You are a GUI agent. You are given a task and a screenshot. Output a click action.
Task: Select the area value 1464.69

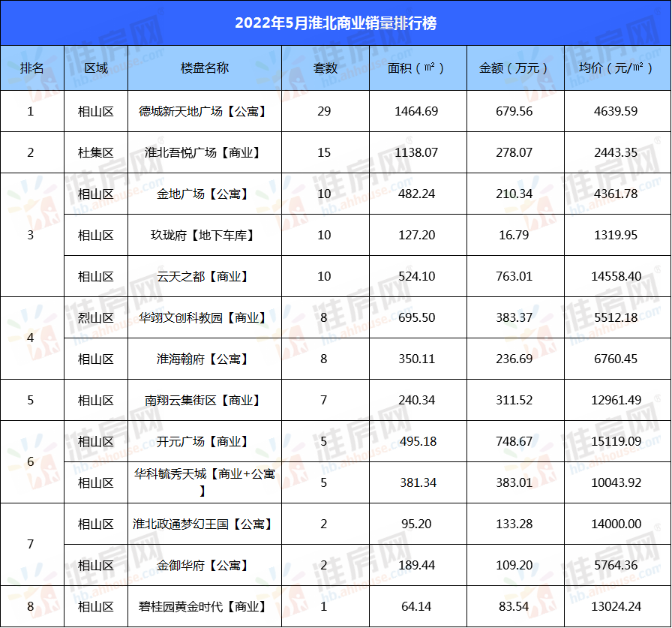pyautogui.click(x=417, y=111)
